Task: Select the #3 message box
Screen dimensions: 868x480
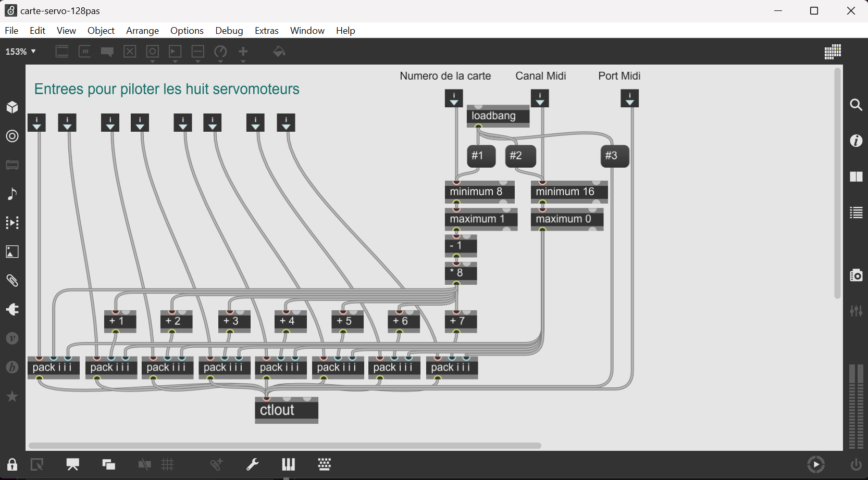Action: (x=615, y=156)
